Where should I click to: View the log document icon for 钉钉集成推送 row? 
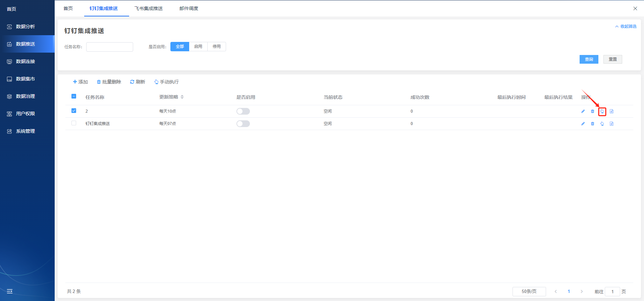pyautogui.click(x=611, y=124)
